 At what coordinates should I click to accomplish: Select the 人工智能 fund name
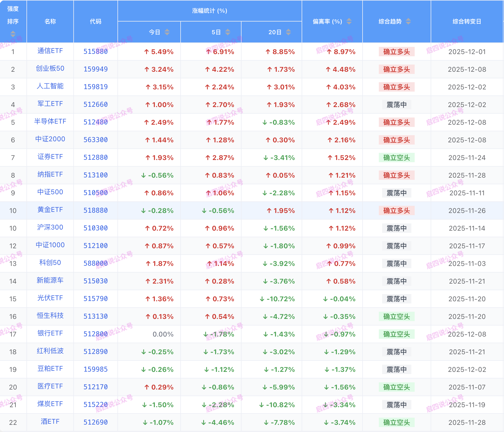[x=50, y=86]
